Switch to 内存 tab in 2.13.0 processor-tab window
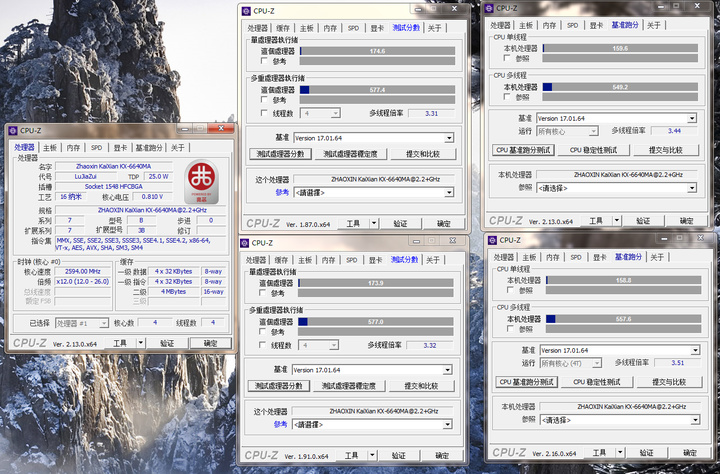Viewport: 720px width, 474px height. click(73, 147)
